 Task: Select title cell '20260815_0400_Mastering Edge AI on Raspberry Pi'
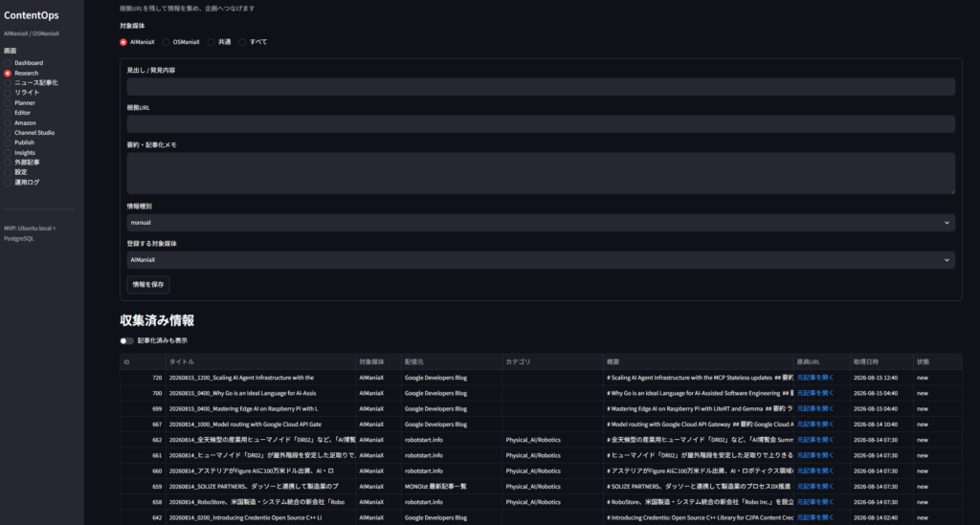click(x=260, y=409)
